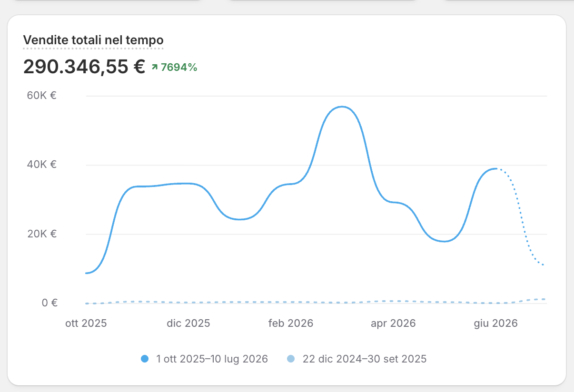
Task: Click the green upward arrow trend icon
Action: pos(155,68)
